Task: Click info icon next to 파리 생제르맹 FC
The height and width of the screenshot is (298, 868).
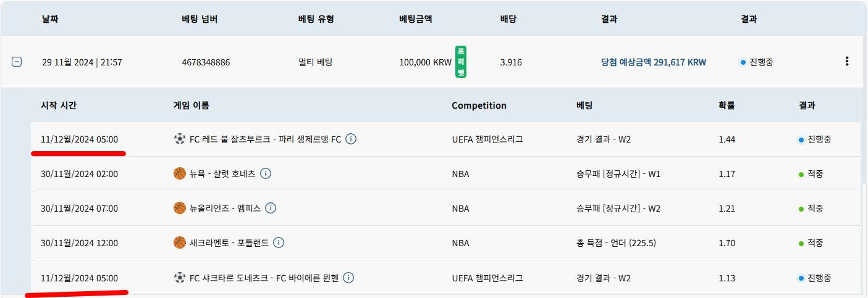Action: pyautogui.click(x=351, y=139)
